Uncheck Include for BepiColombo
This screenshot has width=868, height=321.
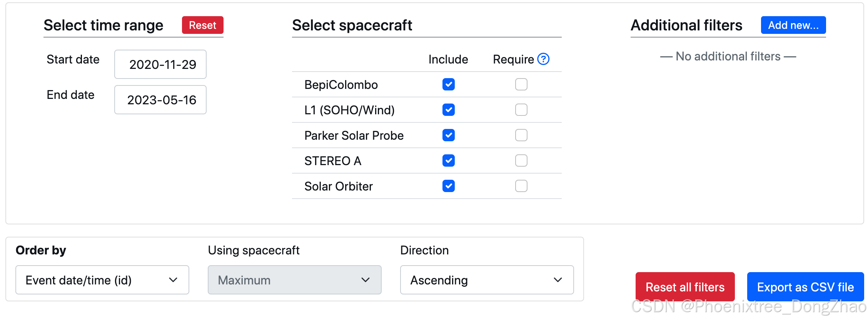point(448,84)
